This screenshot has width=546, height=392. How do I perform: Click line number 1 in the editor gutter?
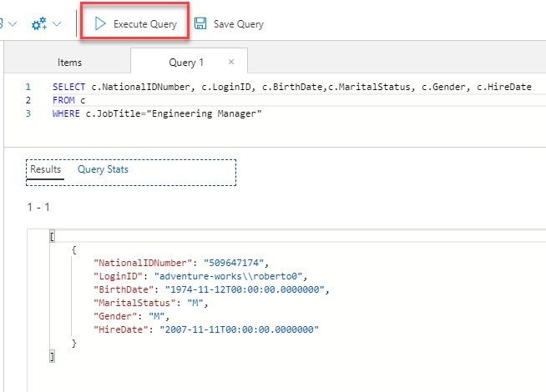coord(28,87)
